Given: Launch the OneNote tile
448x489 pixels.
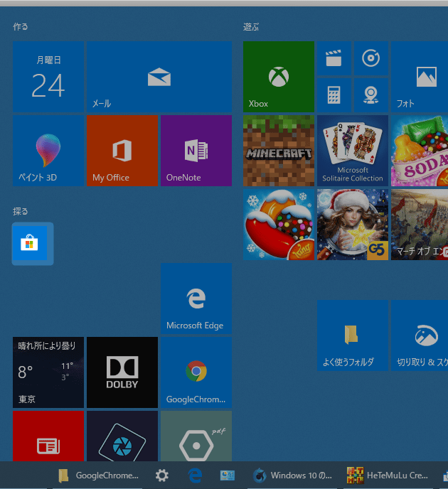Looking at the screenshot, I should click(x=196, y=151).
